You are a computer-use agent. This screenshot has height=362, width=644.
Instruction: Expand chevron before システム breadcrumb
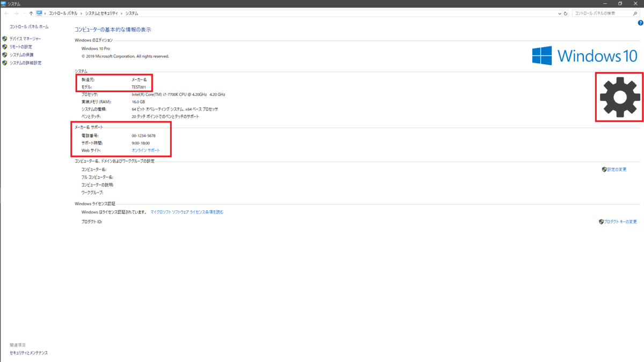tap(122, 13)
